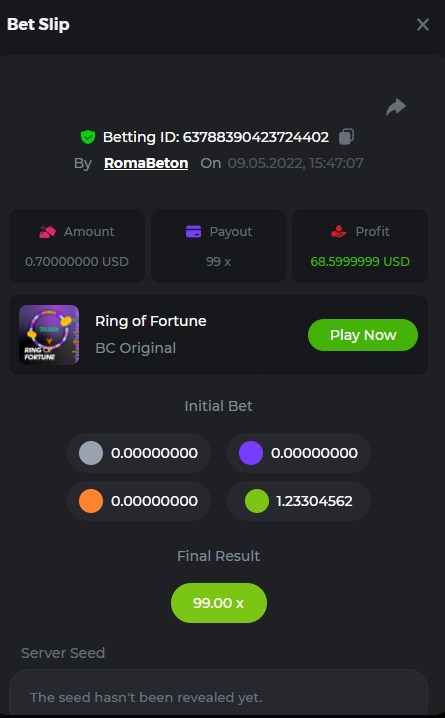Click the Server Seed text field
The width and height of the screenshot is (445, 718).
[218, 694]
